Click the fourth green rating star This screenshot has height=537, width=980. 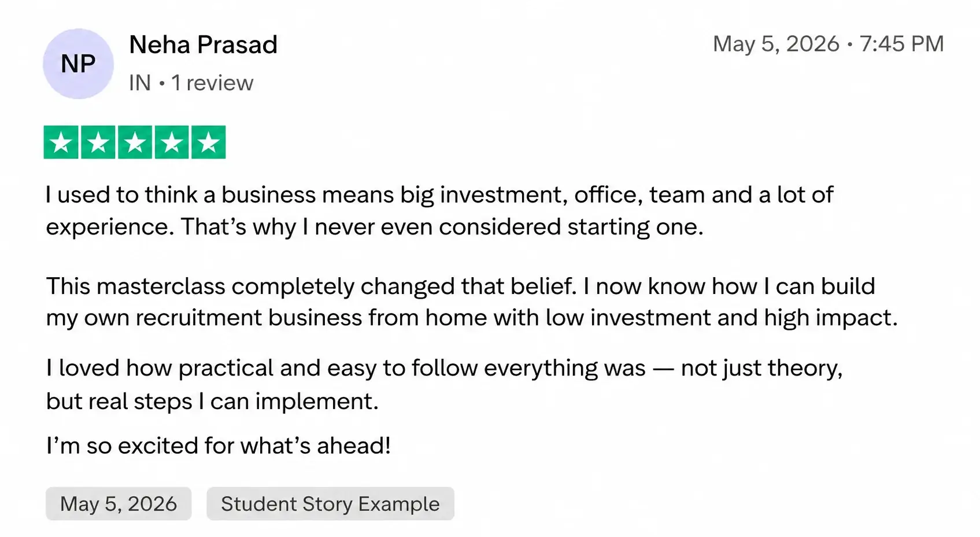pos(172,142)
